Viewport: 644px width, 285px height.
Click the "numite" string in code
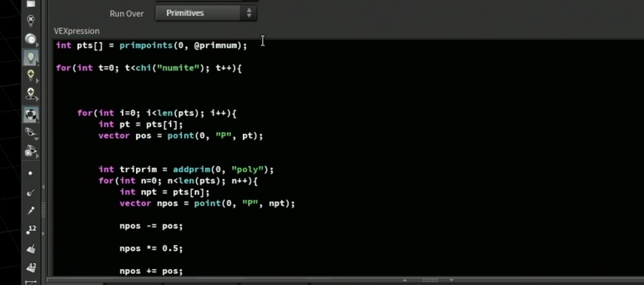[x=178, y=68]
